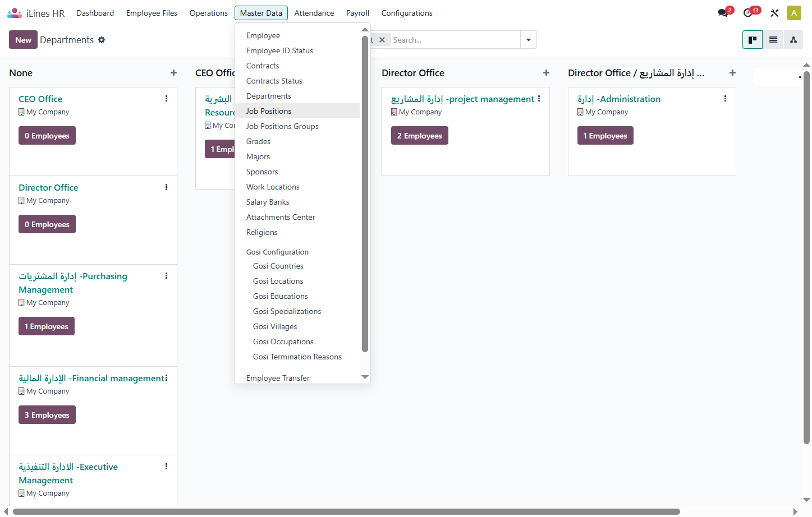
Task: Add a card in the Director Office column
Action: click(x=547, y=73)
